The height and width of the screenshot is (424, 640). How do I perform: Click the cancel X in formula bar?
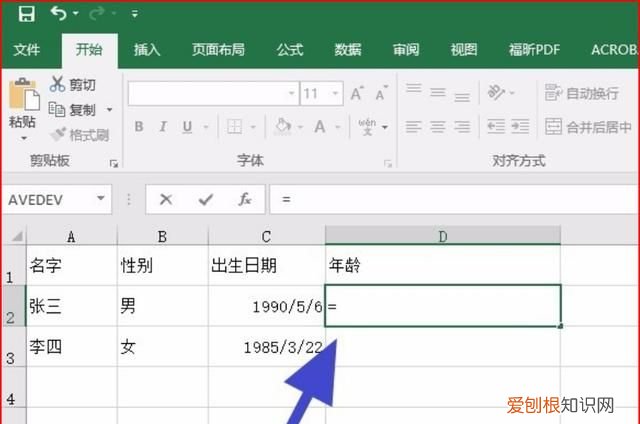(166, 200)
